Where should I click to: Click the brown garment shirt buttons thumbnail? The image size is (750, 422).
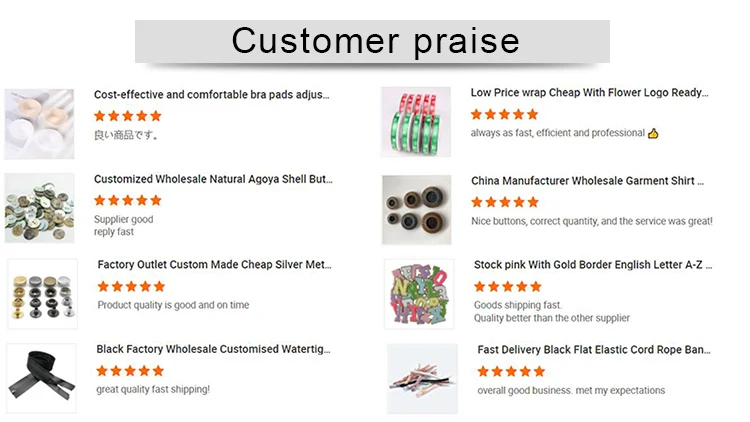(417, 210)
